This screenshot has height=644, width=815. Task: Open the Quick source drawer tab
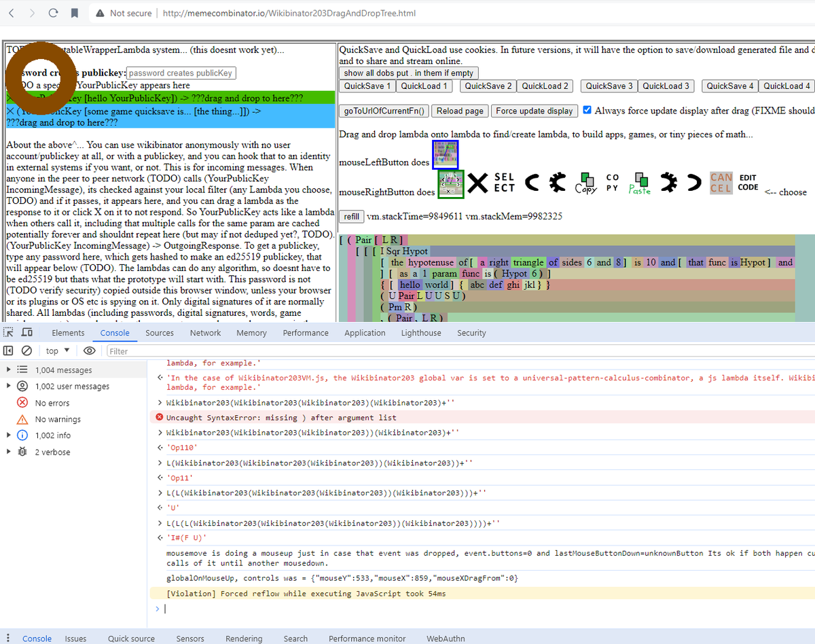(131, 639)
